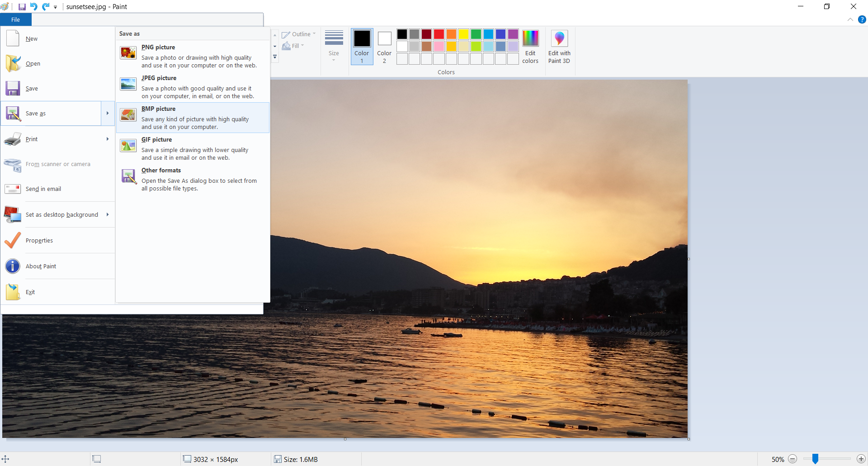Click the zoom slider handle
The image size is (868, 466).
tap(815, 459)
